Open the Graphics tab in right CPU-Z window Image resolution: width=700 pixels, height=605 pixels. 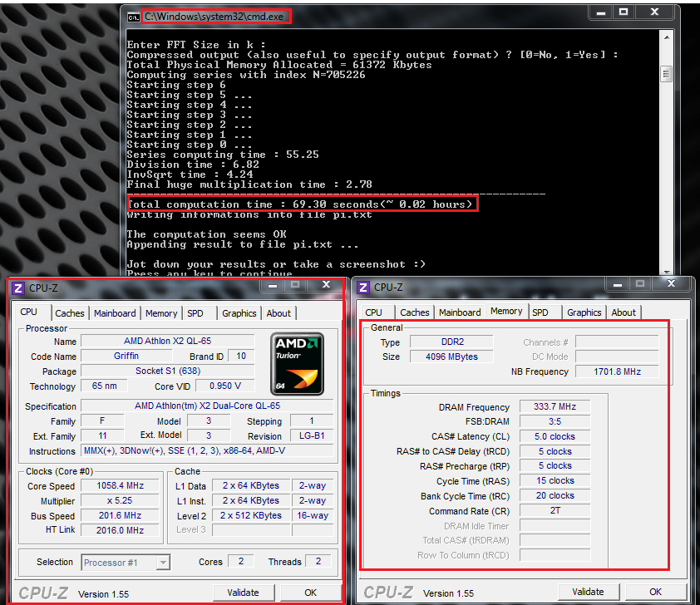point(584,312)
